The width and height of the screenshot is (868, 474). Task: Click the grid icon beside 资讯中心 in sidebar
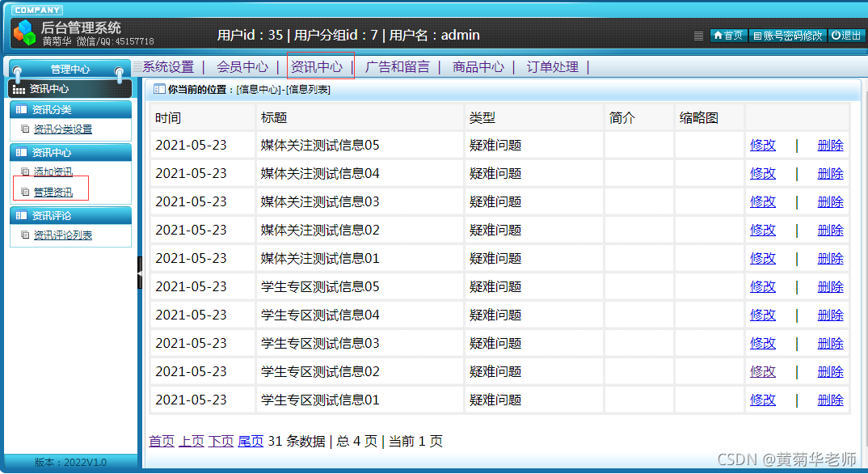(18, 88)
